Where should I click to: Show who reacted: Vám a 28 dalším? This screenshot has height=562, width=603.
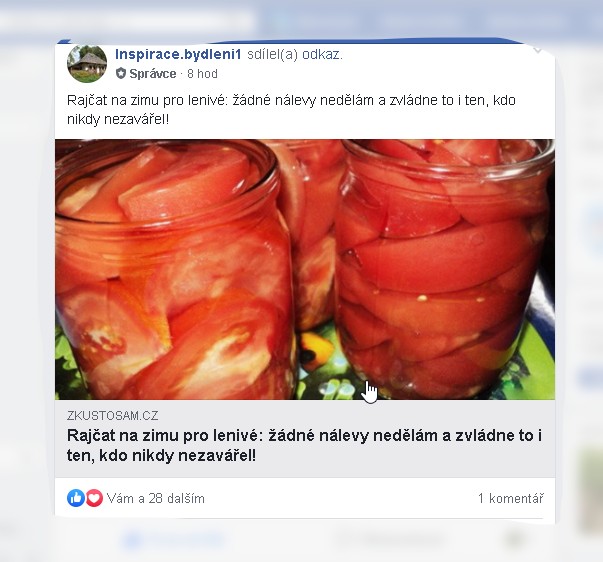156,499
